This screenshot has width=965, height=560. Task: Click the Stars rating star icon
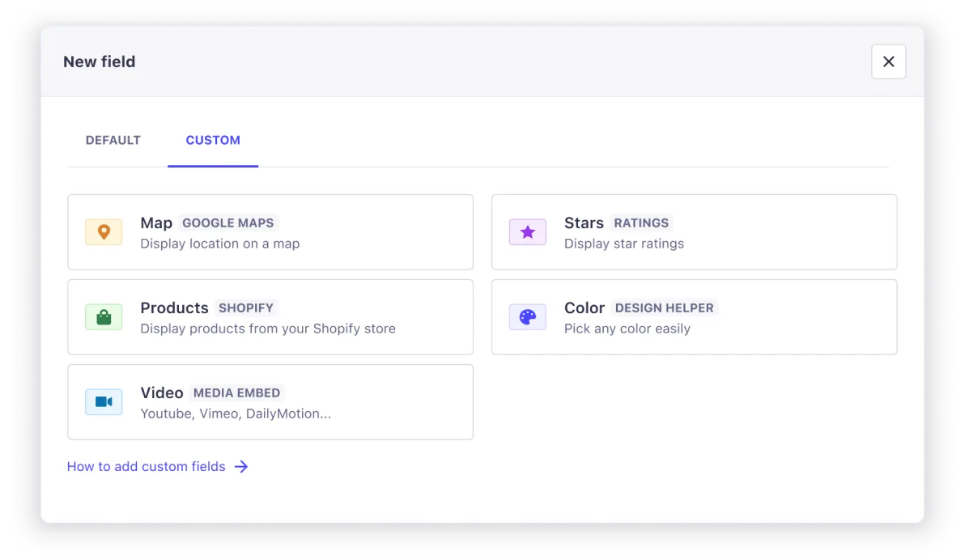click(x=528, y=232)
